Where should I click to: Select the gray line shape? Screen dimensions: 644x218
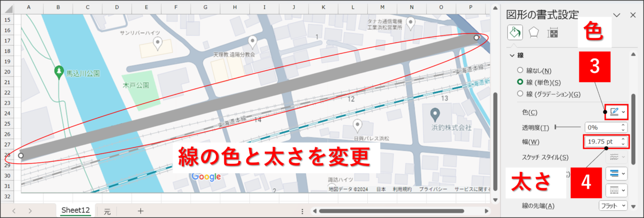click(x=249, y=96)
